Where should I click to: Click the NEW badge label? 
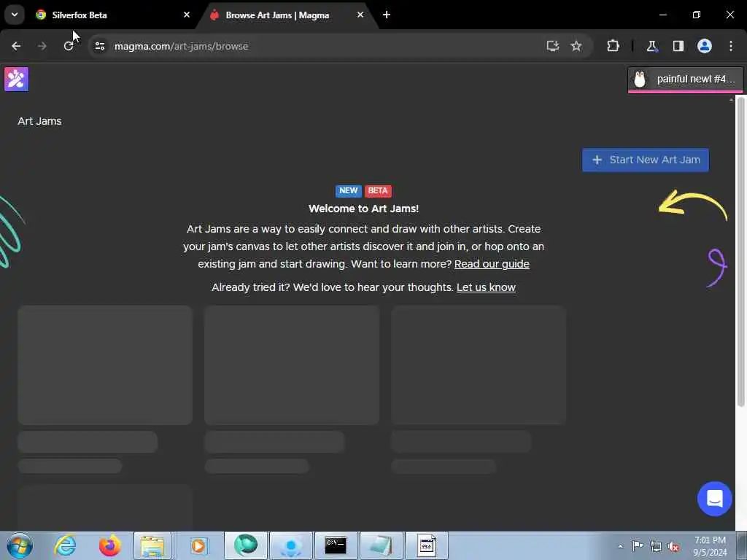pos(348,190)
